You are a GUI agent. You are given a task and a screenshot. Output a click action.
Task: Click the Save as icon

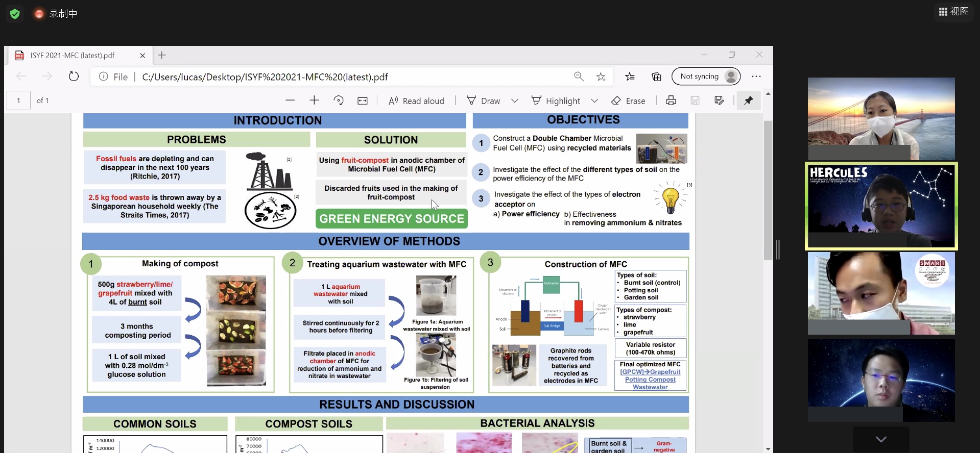pyautogui.click(x=719, y=100)
